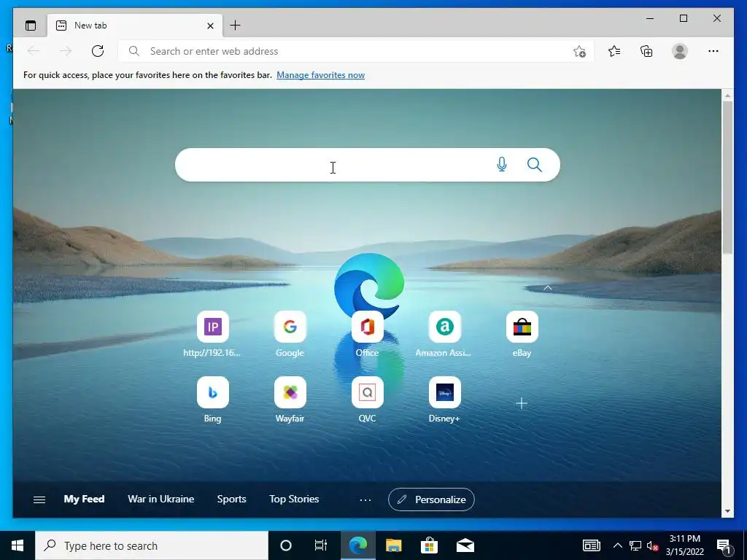747x560 pixels.
Task: Open the Mail app from taskbar
Action: coord(465,545)
